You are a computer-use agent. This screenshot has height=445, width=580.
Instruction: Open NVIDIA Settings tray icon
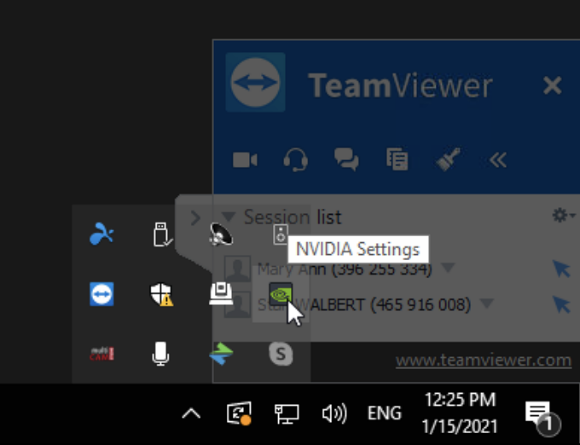point(281,294)
